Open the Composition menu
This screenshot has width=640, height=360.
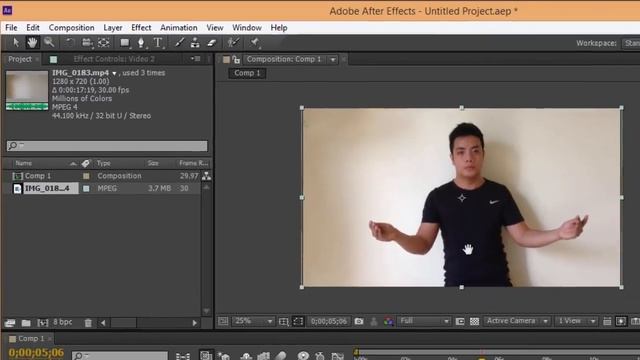[x=71, y=28]
